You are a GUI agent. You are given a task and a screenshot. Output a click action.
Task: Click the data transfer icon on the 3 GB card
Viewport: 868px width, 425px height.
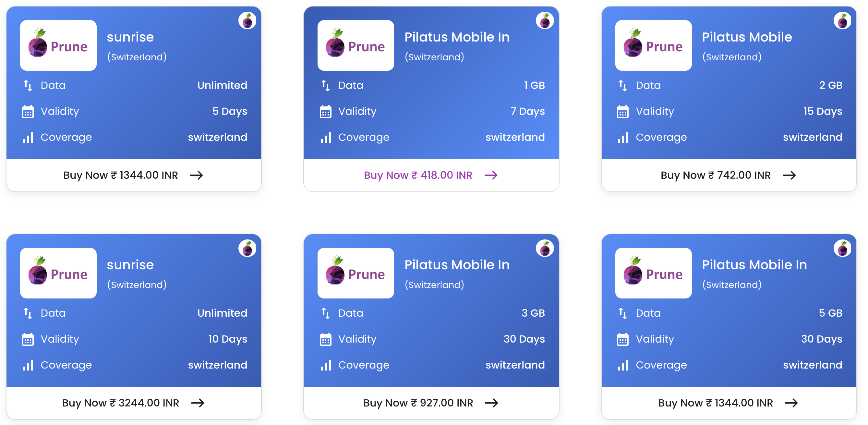(326, 313)
